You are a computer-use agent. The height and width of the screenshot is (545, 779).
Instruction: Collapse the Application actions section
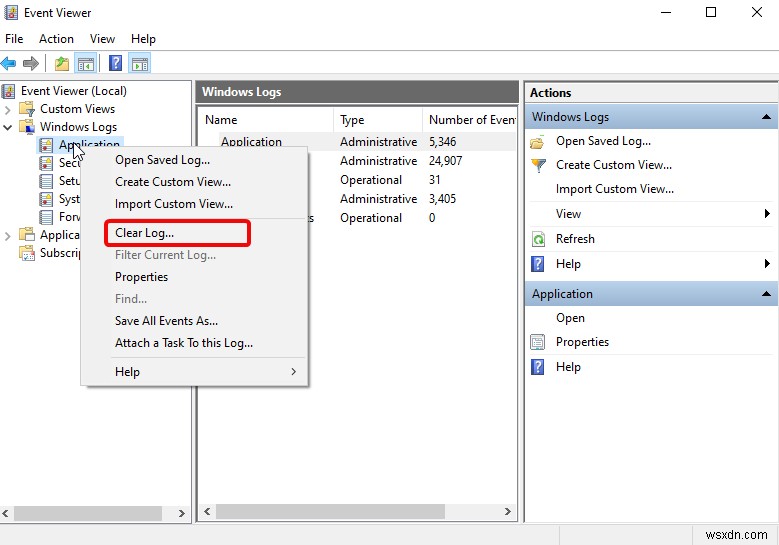pos(766,294)
